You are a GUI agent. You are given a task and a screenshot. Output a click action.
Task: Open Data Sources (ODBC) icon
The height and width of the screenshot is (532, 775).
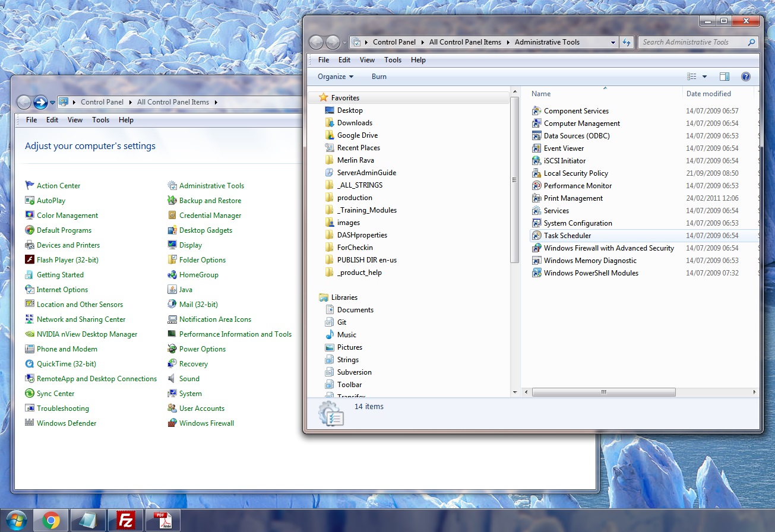[536, 136]
